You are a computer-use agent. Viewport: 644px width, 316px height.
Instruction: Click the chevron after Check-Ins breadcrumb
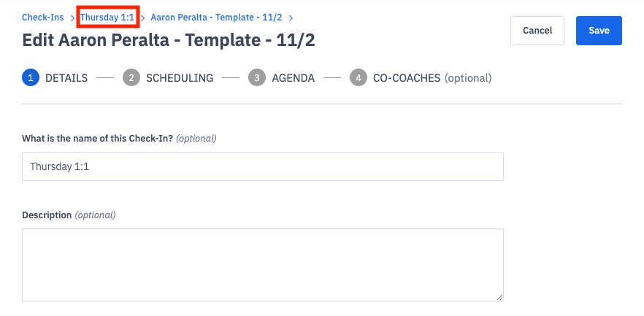(x=72, y=18)
